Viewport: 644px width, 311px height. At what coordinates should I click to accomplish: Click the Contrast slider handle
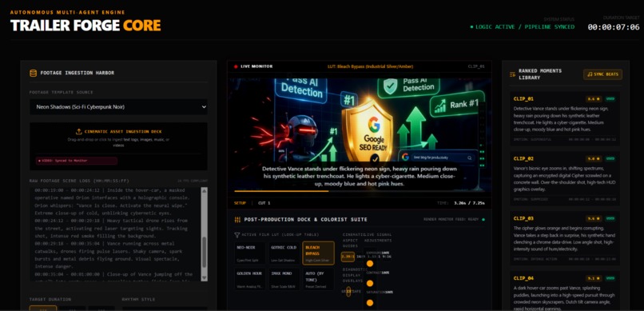point(370,283)
